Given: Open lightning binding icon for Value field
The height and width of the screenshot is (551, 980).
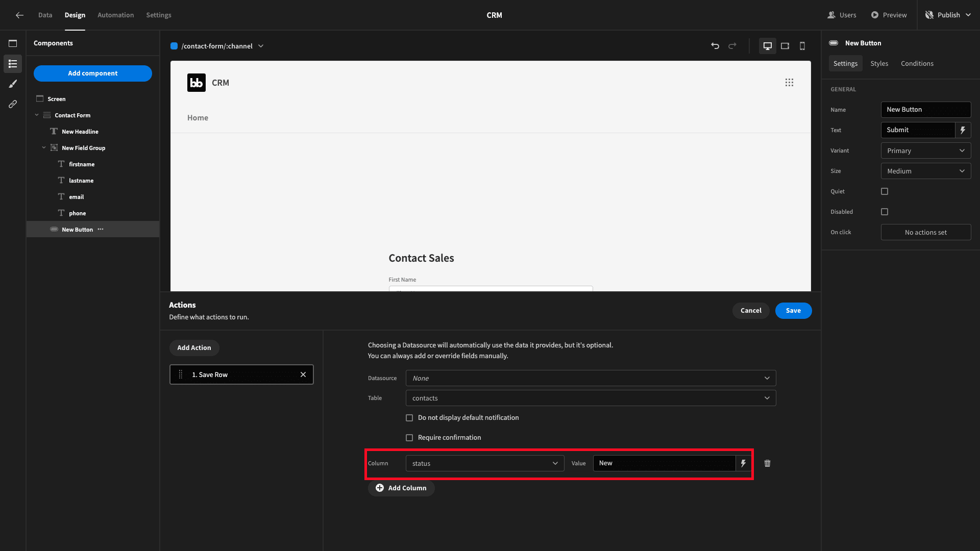Looking at the screenshot, I should (743, 463).
